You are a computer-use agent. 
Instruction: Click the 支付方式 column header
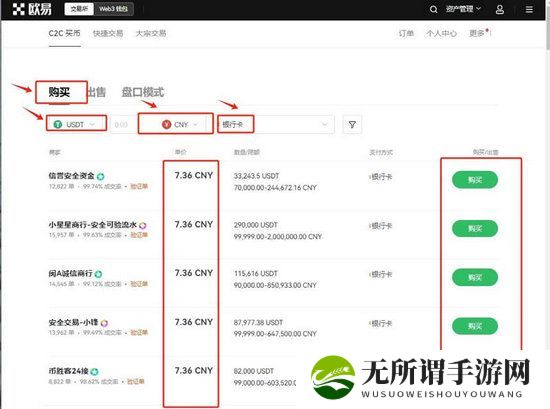pyautogui.click(x=381, y=152)
